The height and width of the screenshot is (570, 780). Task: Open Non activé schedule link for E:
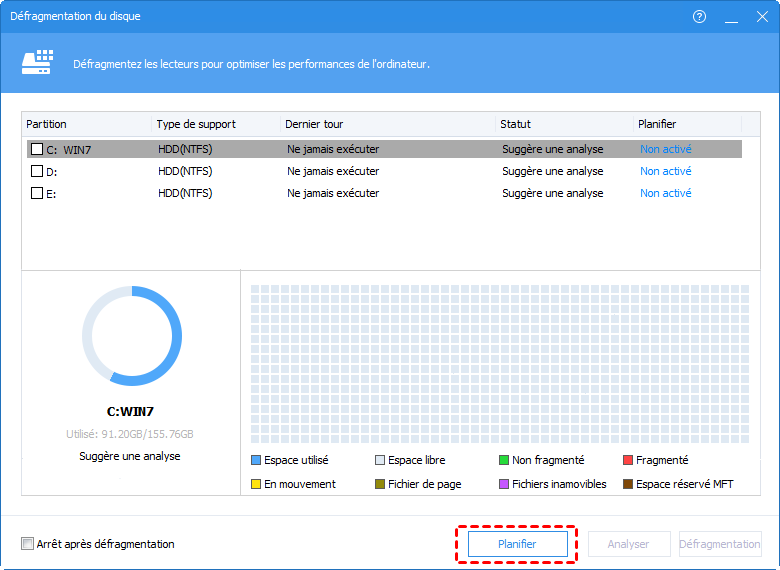click(x=665, y=193)
